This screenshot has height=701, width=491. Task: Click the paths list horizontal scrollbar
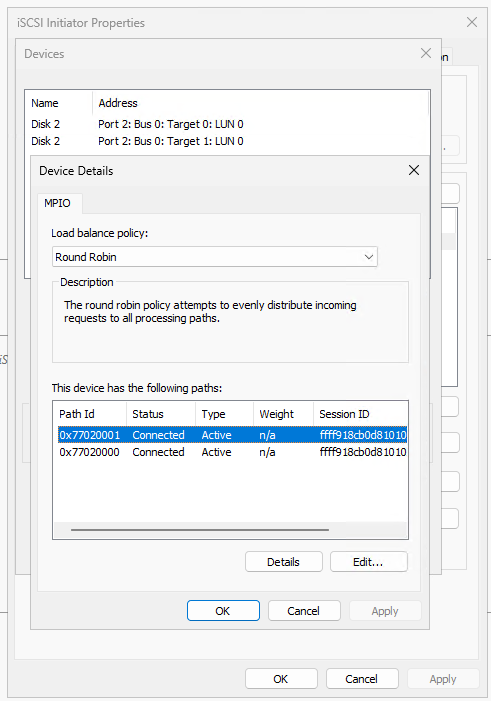(200, 530)
